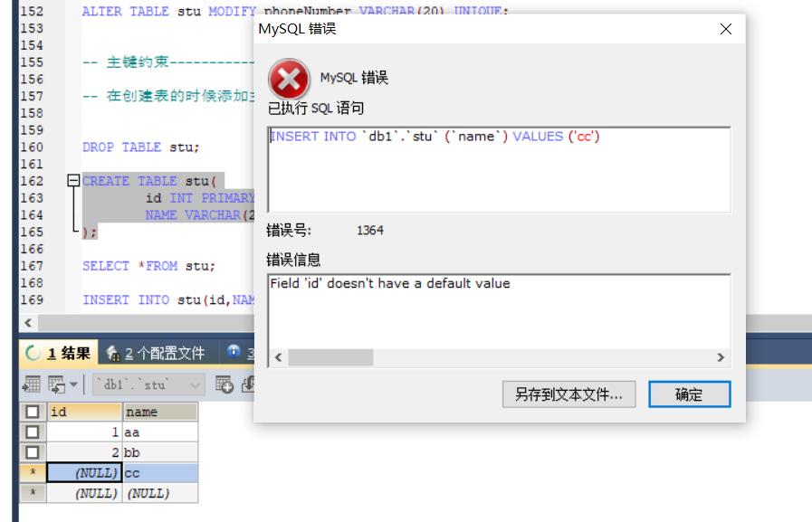The image size is (812, 522).
Task: Click the 'Field id doesn't have a default value' message
Action: (390, 283)
